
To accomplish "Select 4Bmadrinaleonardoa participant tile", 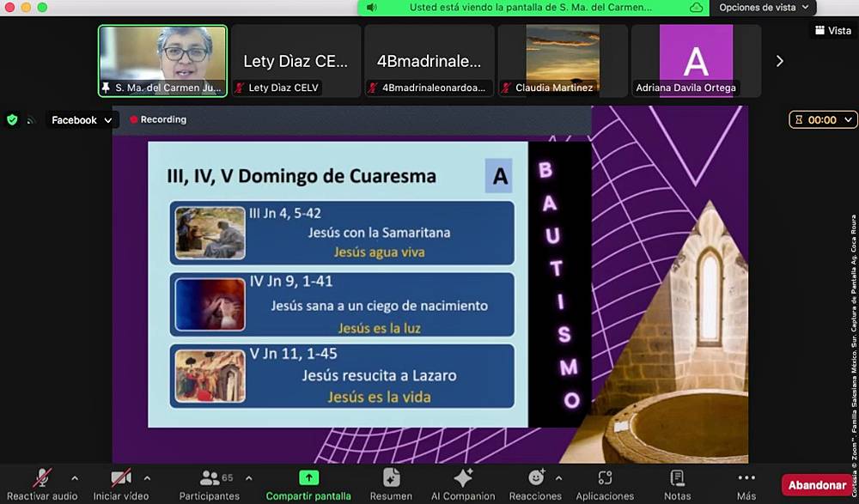I will click(x=429, y=61).
